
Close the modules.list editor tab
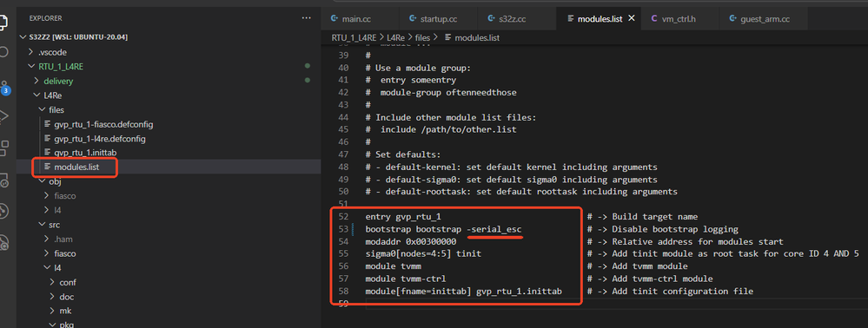click(x=632, y=19)
